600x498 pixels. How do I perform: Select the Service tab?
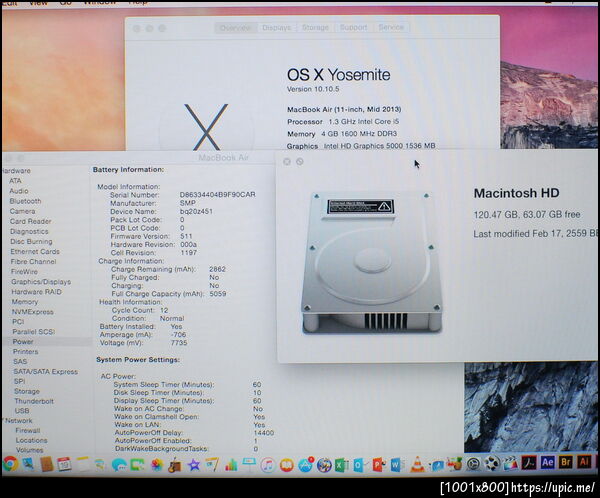point(391,27)
